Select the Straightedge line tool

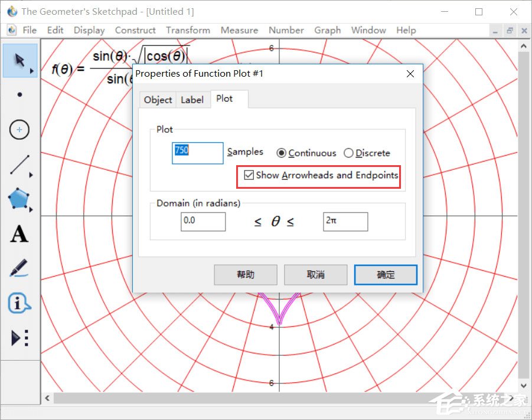tap(20, 166)
